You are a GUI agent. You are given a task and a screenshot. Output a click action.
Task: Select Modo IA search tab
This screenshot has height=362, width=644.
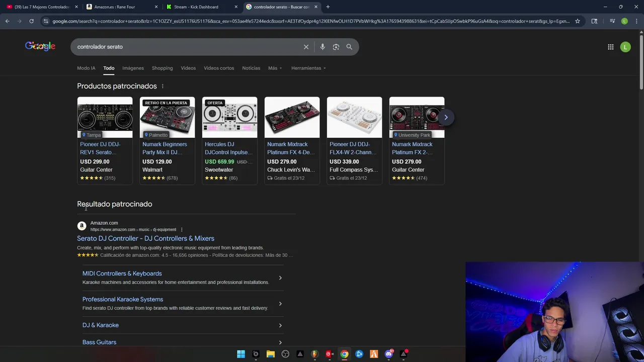(86, 68)
